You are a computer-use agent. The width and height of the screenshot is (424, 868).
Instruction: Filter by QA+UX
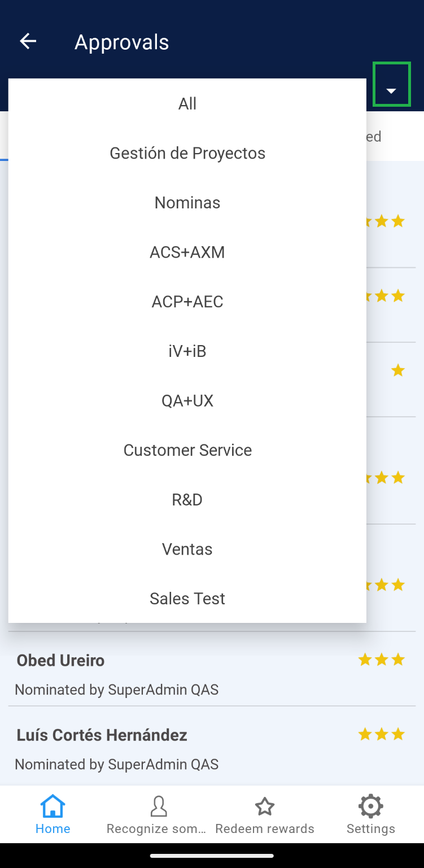187,401
